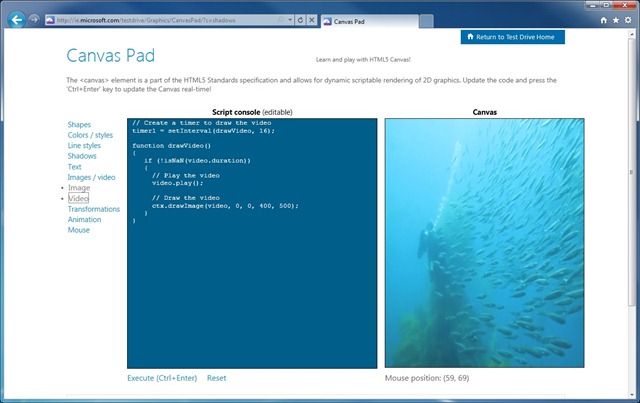Open the Mouse sample category
Viewport: 640px width, 403px height.
point(79,230)
